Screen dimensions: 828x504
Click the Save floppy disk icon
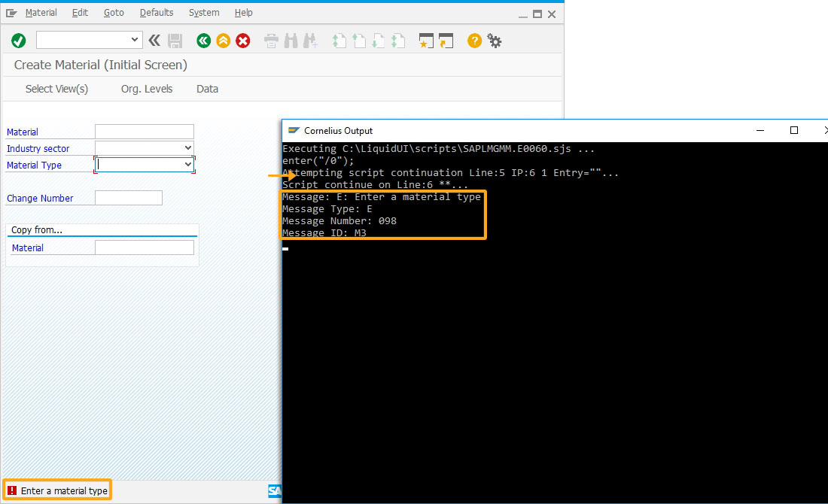[175, 41]
